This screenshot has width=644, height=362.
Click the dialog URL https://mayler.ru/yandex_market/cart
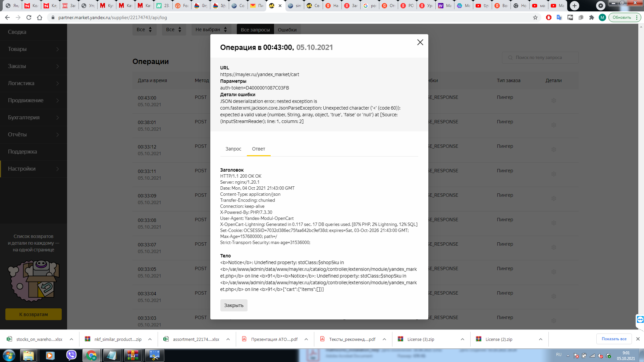pos(260,74)
